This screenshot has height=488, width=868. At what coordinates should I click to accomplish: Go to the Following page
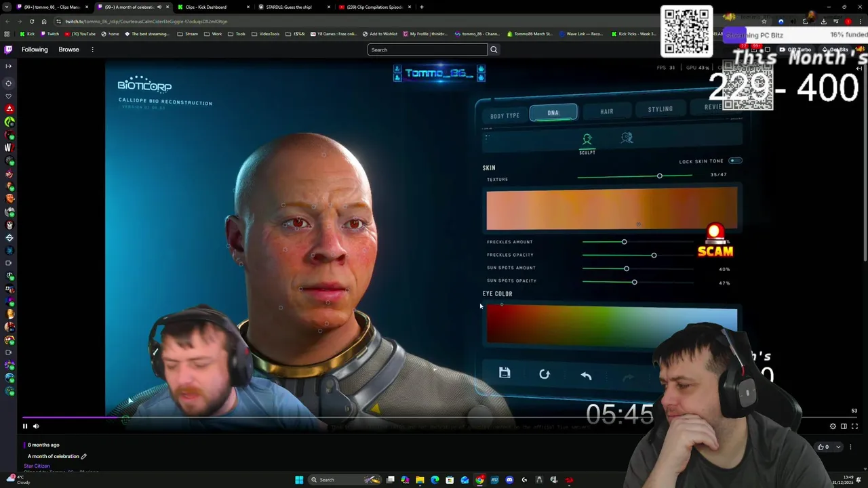point(35,49)
